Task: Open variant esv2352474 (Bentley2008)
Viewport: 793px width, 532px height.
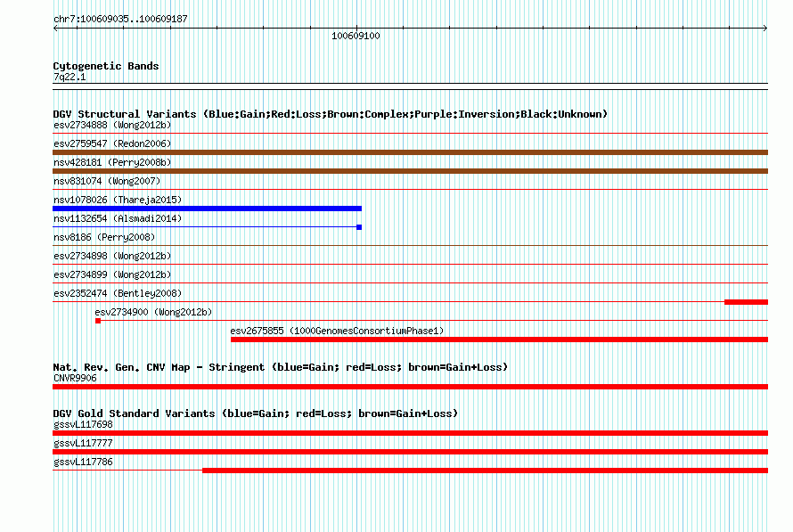Action: coord(118,293)
